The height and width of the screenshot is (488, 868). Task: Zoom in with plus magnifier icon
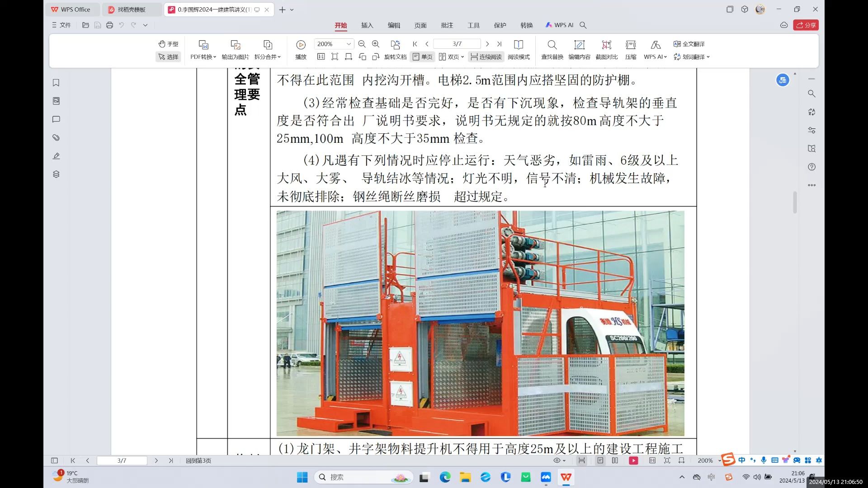(375, 44)
